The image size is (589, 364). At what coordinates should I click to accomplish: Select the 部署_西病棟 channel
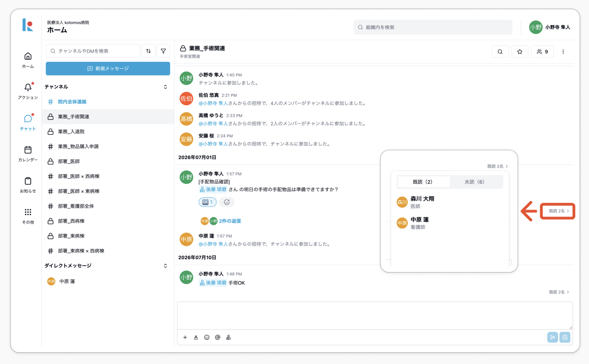pyautogui.click(x=108, y=221)
